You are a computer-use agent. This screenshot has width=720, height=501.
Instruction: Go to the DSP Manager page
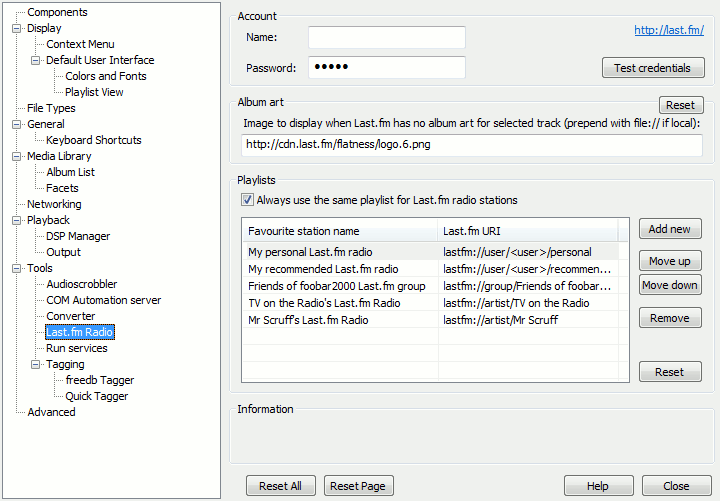(x=78, y=236)
